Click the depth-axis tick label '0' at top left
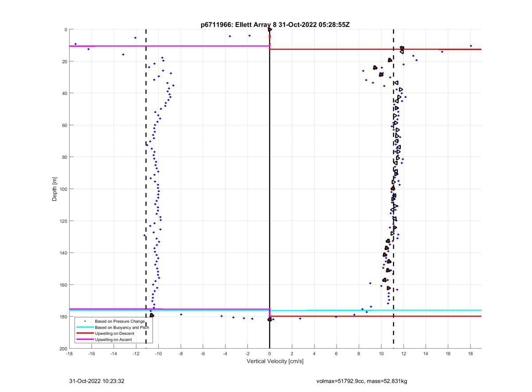 coord(66,30)
